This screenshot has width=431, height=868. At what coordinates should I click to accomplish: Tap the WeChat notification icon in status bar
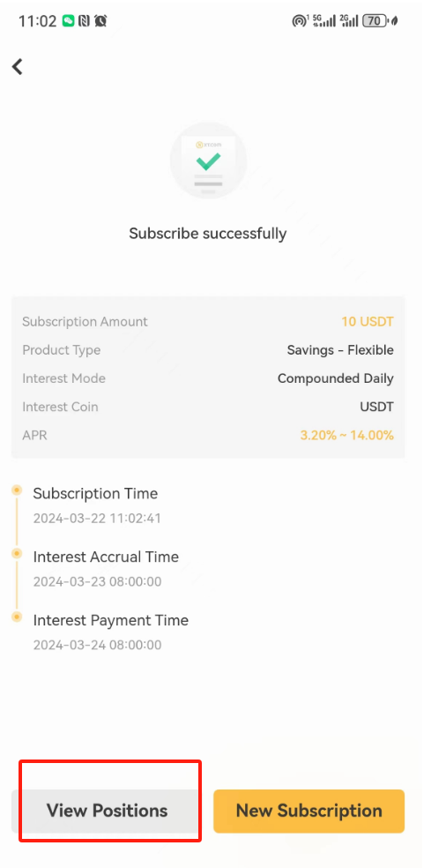tap(68, 21)
